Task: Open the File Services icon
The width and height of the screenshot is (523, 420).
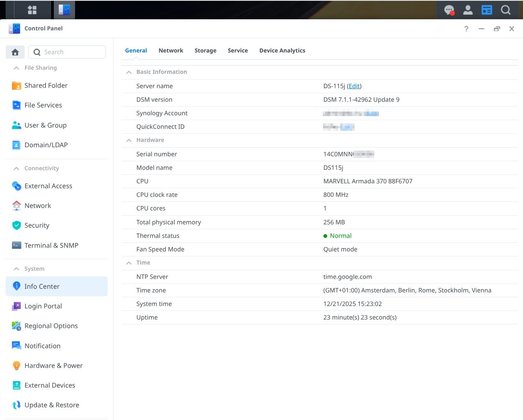Action: coord(16,105)
